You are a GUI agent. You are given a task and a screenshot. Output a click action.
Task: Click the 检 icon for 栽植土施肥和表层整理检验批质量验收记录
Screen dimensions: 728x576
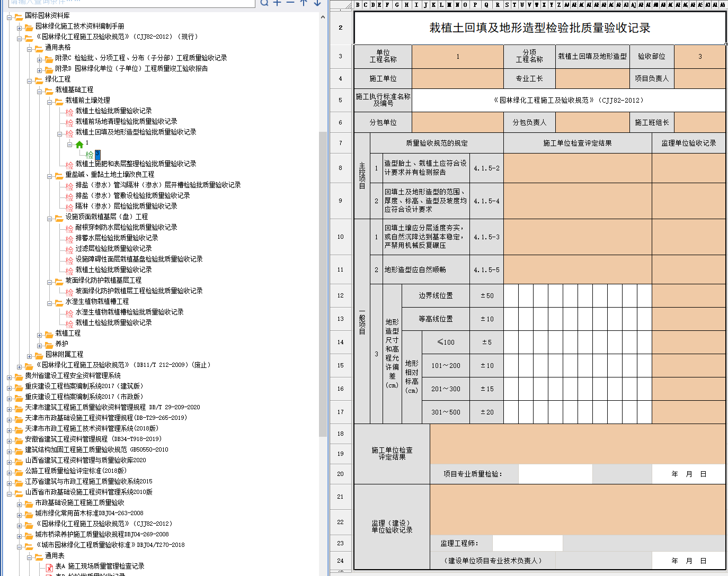pos(69,165)
